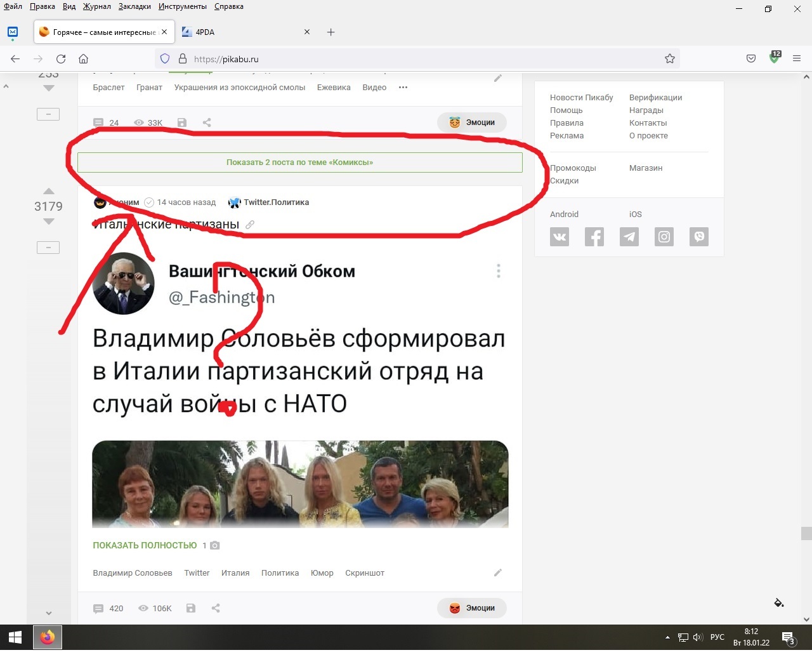Collapse the post tagged Браслет

(48, 114)
